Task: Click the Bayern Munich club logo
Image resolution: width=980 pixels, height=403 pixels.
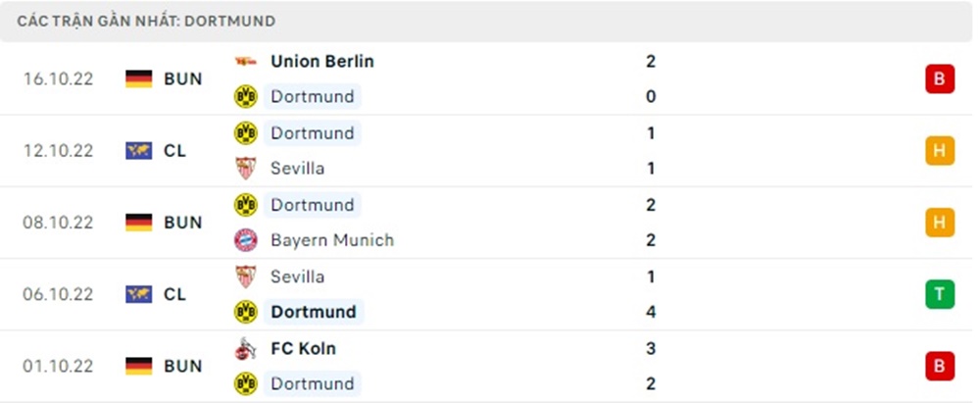Action: [x=245, y=240]
